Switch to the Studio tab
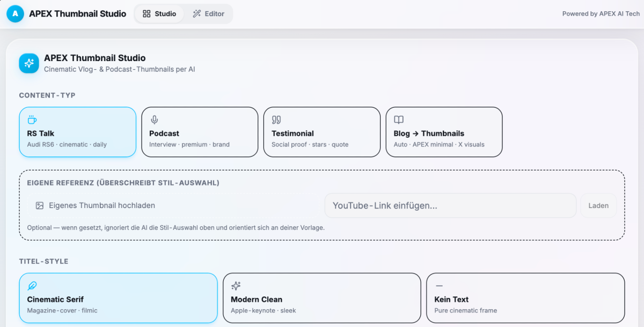The width and height of the screenshot is (644, 327). 159,14
